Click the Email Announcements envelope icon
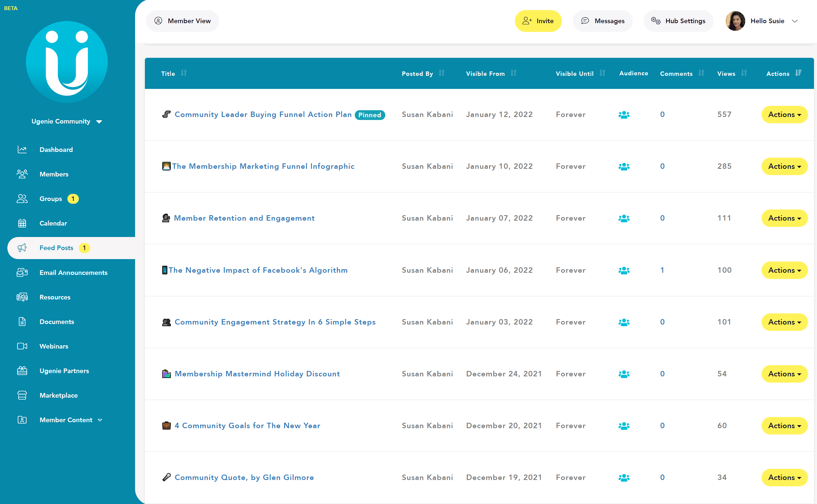 point(22,273)
